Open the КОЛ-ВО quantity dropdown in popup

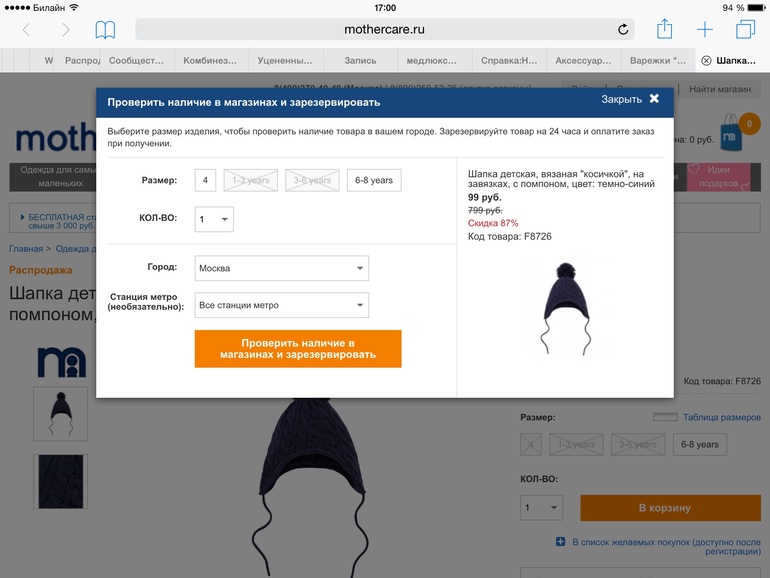214,219
